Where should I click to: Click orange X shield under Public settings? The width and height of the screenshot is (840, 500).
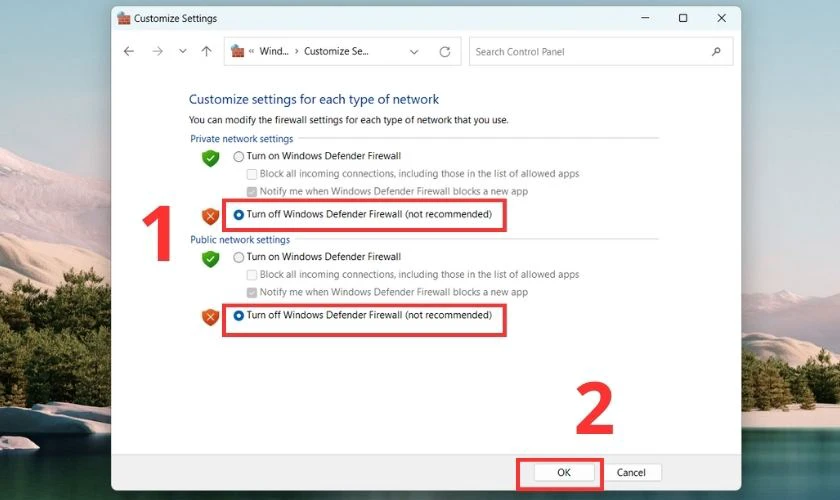[211, 317]
